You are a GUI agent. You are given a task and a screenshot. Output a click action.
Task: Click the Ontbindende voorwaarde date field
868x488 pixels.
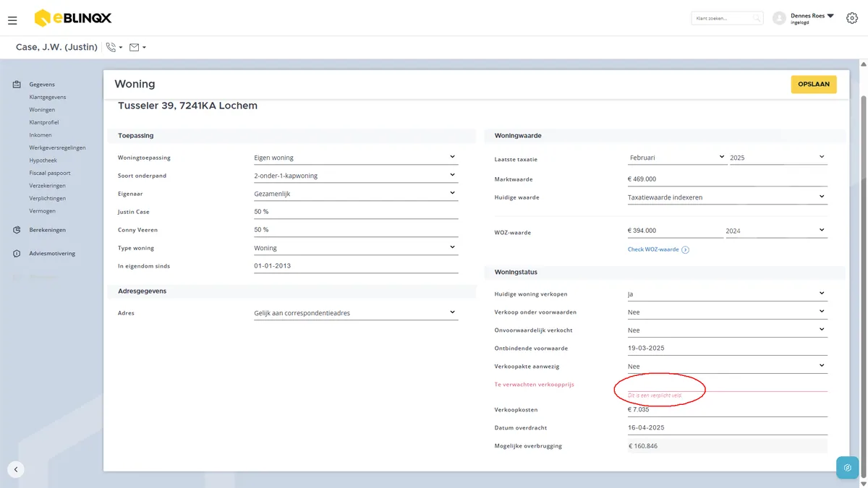pyautogui.click(x=727, y=348)
